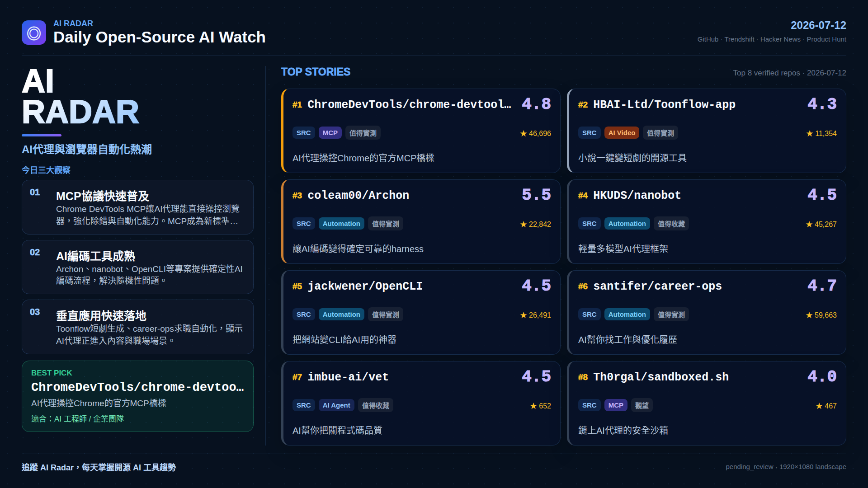Open HBAI-Ltd/Toonflow-app story title
Image resolution: width=868 pixels, height=488 pixels.
coord(664,104)
